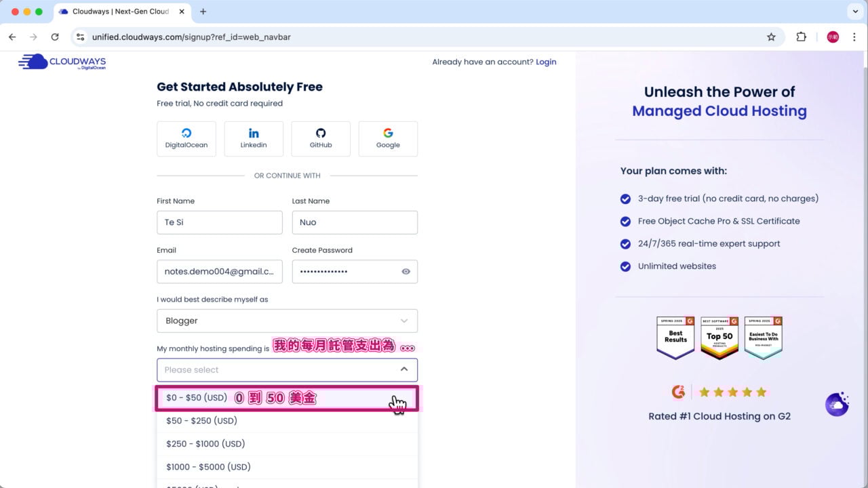The width and height of the screenshot is (868, 488).
Task: Choose the $50 - $250 (USD) option
Action: click(x=201, y=421)
